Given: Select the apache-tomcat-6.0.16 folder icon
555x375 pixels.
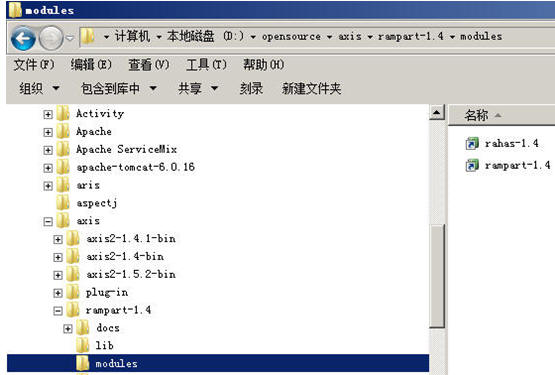Looking at the screenshot, I should click(x=63, y=167).
